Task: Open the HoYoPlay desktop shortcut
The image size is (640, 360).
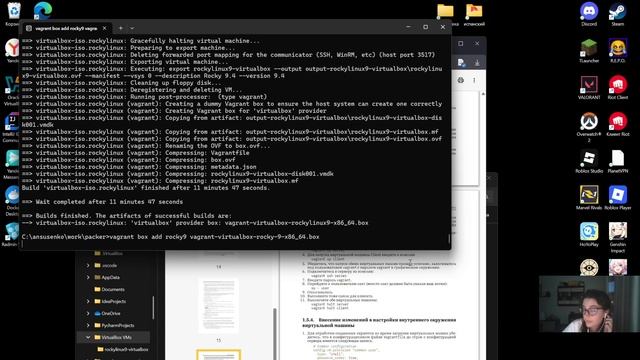Action: pos(589,233)
